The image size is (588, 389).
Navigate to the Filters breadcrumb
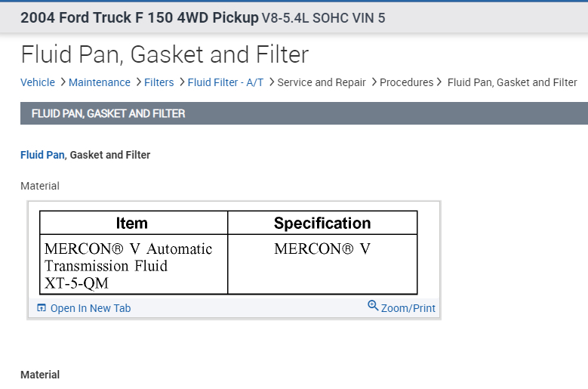click(x=159, y=82)
